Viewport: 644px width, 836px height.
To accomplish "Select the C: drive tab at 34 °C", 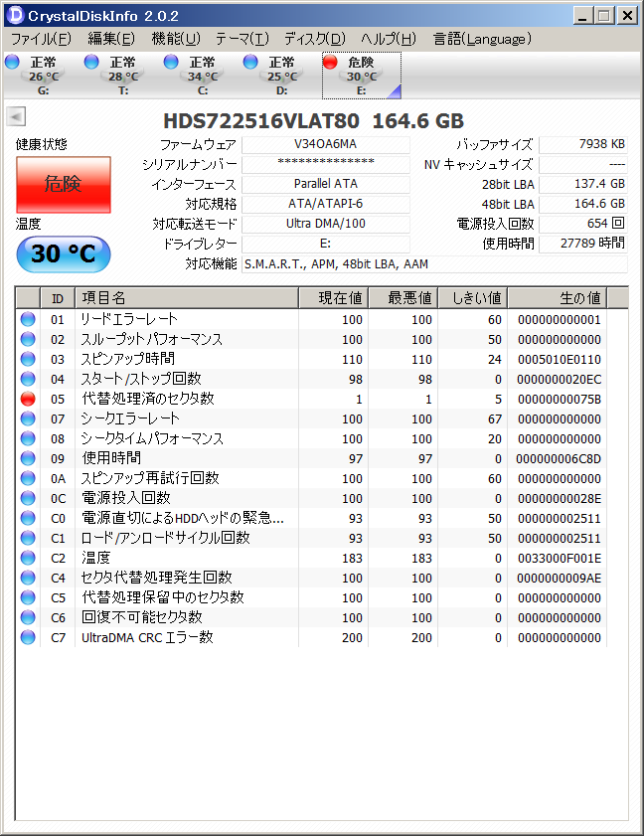I will point(202,76).
